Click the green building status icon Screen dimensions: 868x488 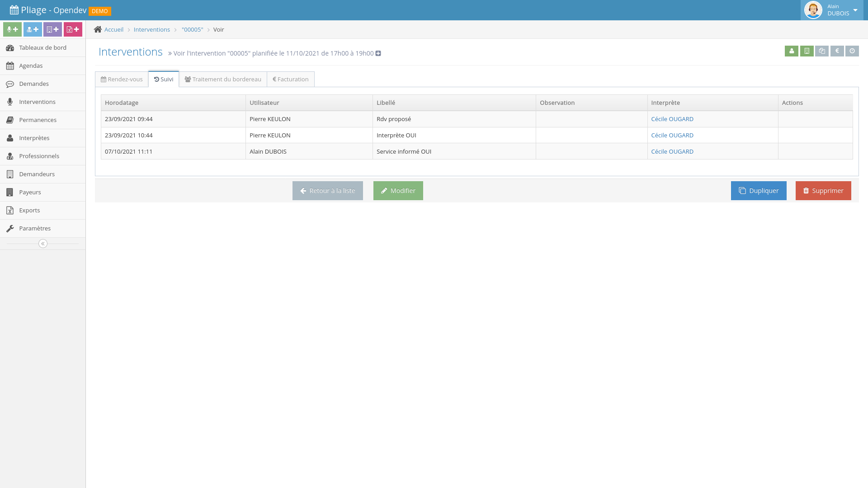click(x=807, y=51)
